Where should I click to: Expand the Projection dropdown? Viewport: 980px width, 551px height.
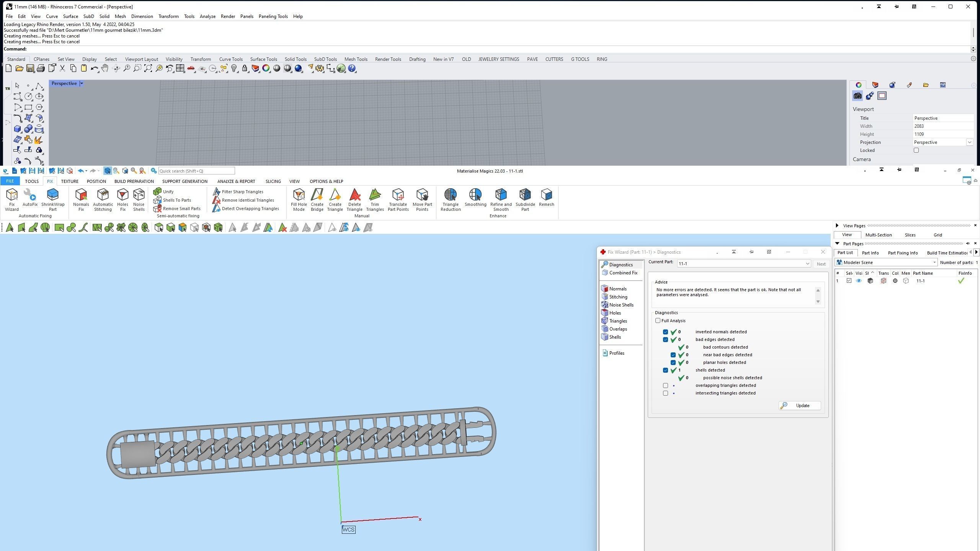[969, 142]
